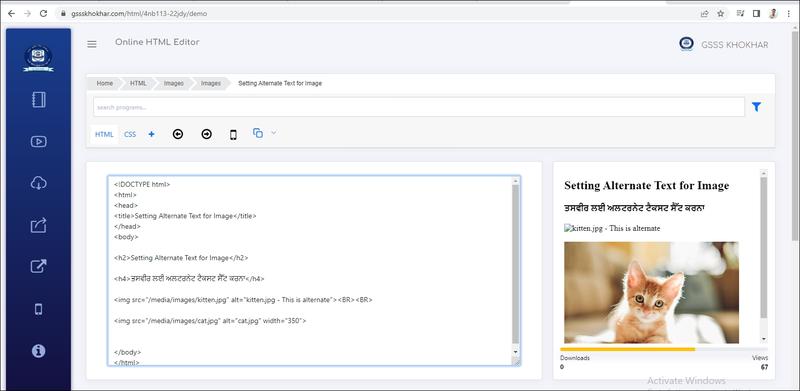The image size is (800, 391).
Task: Expand the dropdown chevron beside copy icon
Action: [273, 133]
